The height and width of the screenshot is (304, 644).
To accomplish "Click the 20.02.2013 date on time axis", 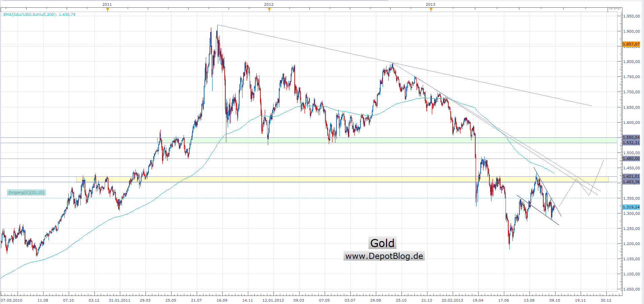I will tap(452, 300).
